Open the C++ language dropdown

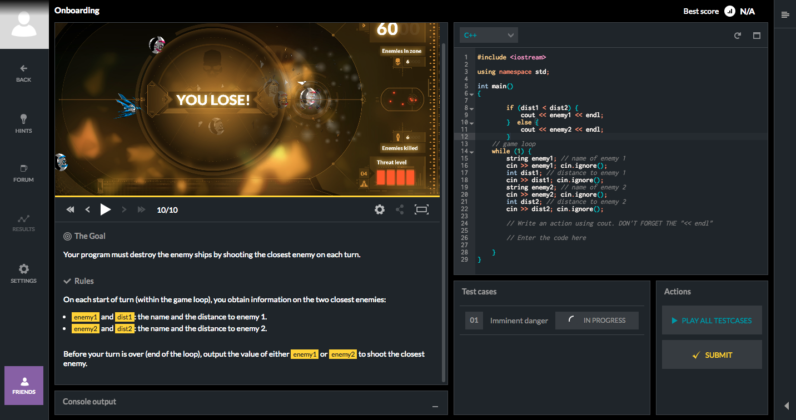tap(488, 35)
